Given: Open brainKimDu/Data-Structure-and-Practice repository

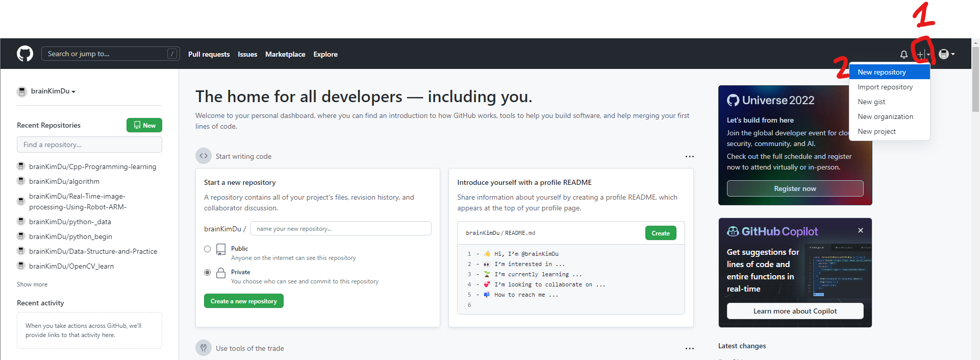Looking at the screenshot, I should pos(93,251).
